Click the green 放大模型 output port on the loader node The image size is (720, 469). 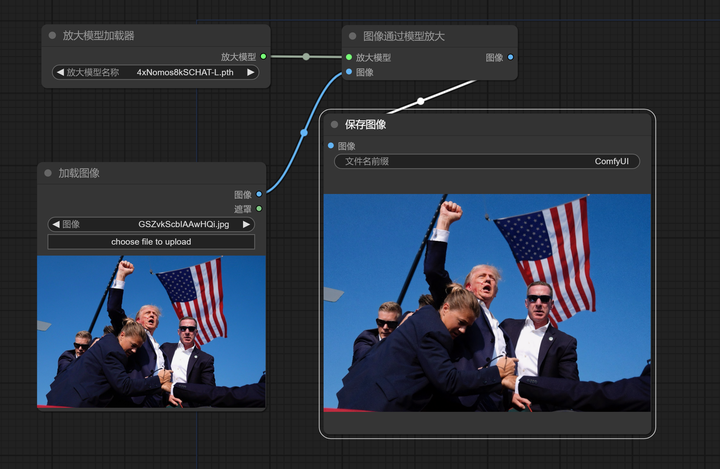pos(263,57)
